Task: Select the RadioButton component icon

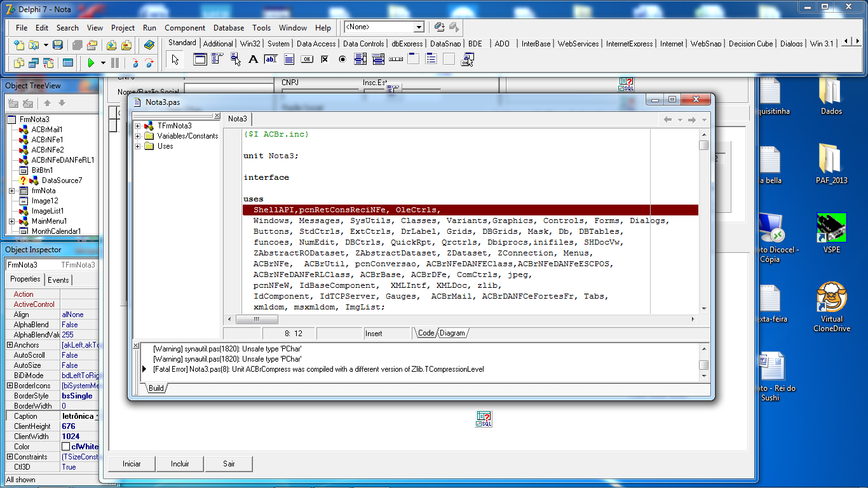Action: click(342, 59)
